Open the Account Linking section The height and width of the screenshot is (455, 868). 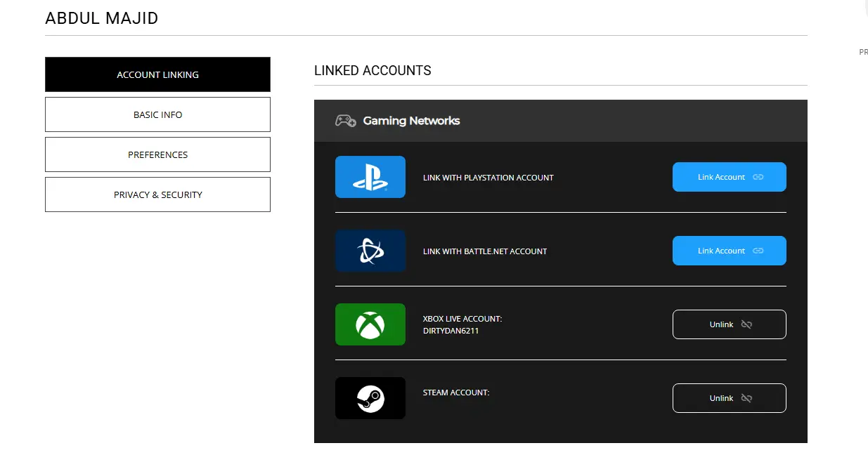[x=157, y=74]
